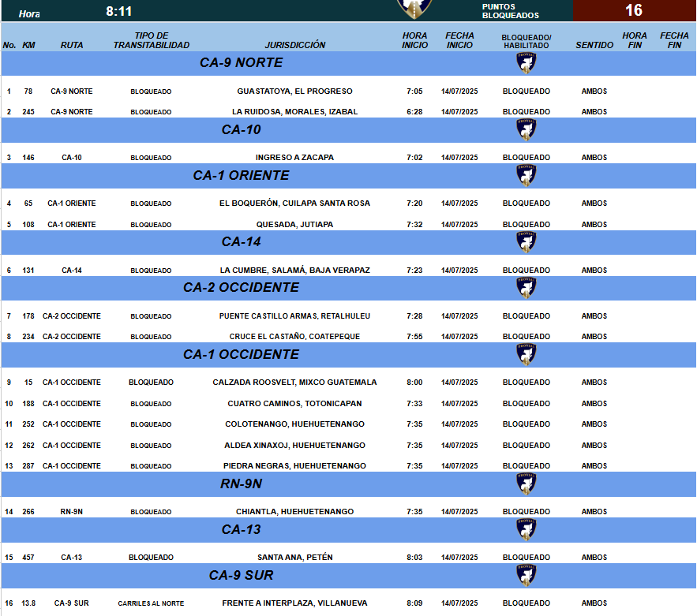Screen dimensions: 697x616
Task: Click the shield emblem in CA-10 section row
Action: click(526, 129)
